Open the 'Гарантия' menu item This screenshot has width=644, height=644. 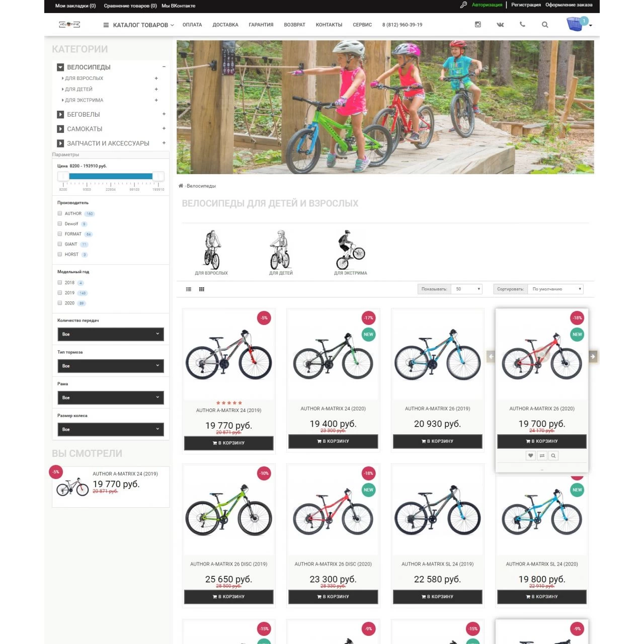coord(261,25)
